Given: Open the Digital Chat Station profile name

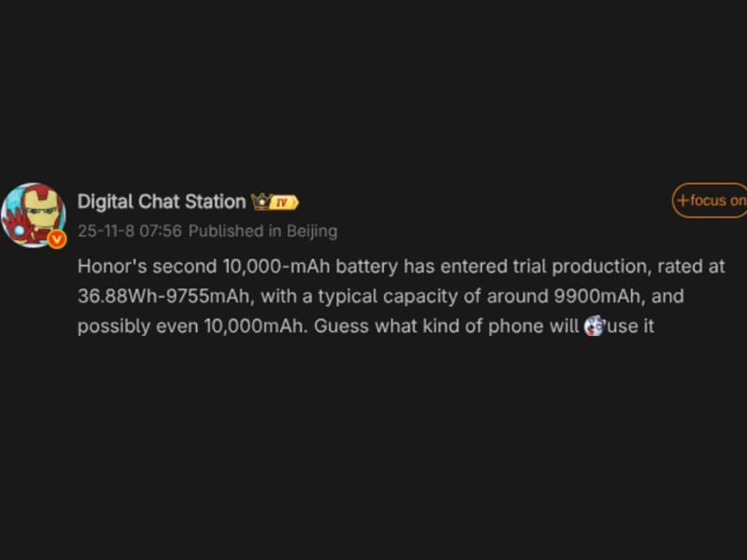Looking at the screenshot, I should [161, 202].
